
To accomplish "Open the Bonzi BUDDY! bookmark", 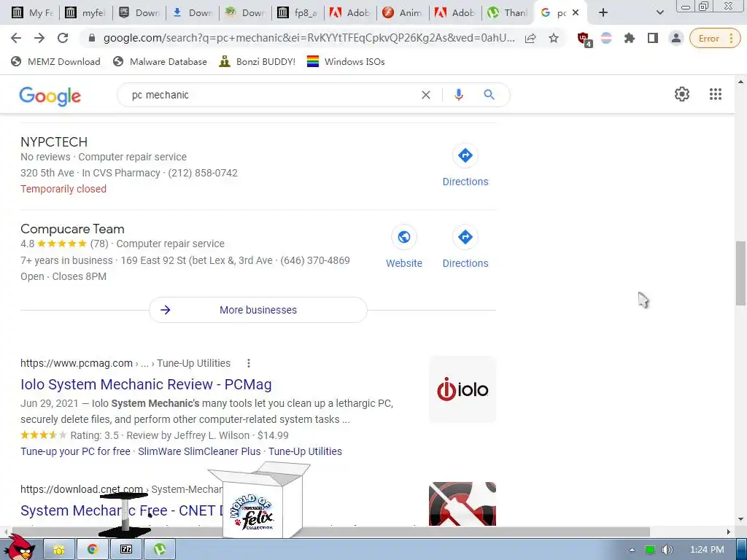I will tap(258, 61).
